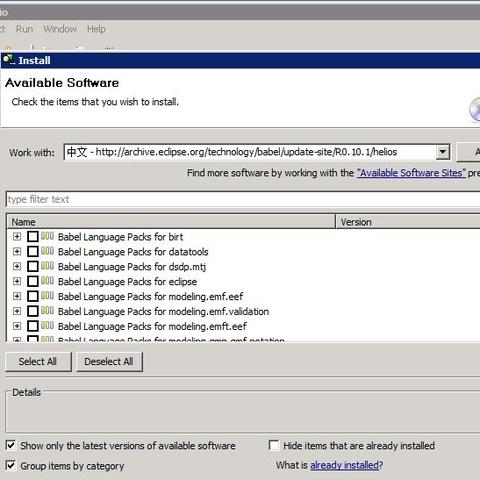Check the Babel Language Packs for birt checkbox
The image size is (480, 480).
[x=33, y=237]
